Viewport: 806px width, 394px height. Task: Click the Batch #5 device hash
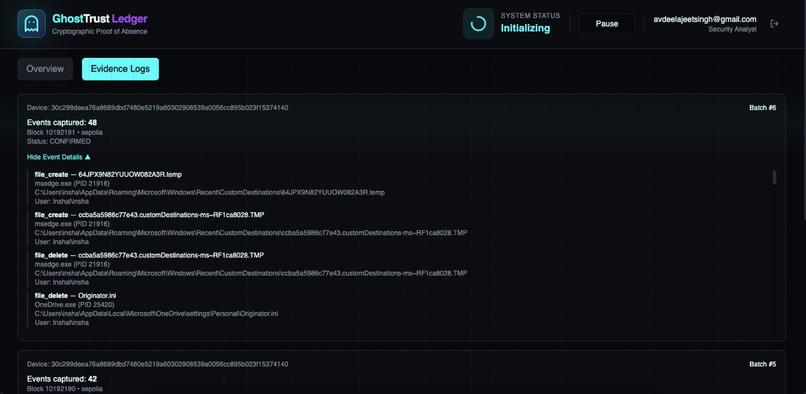coord(157,364)
